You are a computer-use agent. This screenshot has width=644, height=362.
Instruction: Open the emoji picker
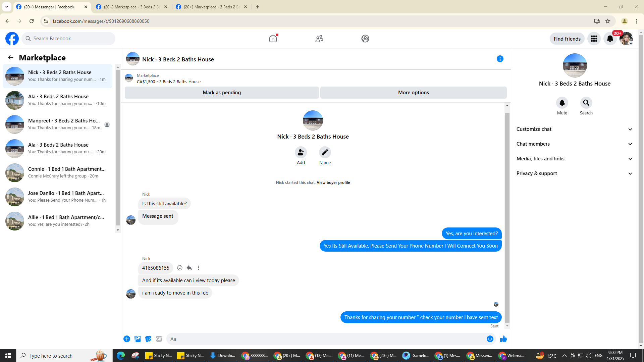tap(490, 339)
